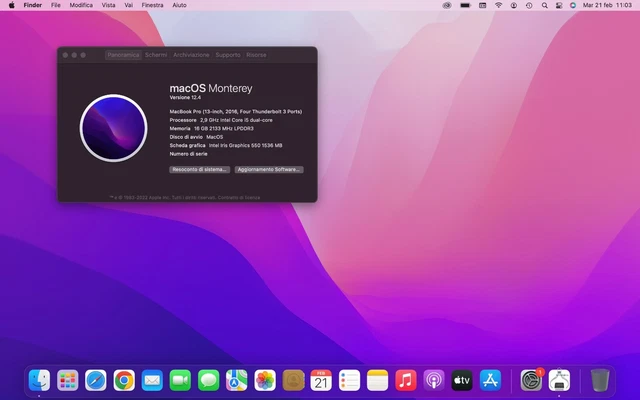Launch Music from the Dock

pos(406,380)
